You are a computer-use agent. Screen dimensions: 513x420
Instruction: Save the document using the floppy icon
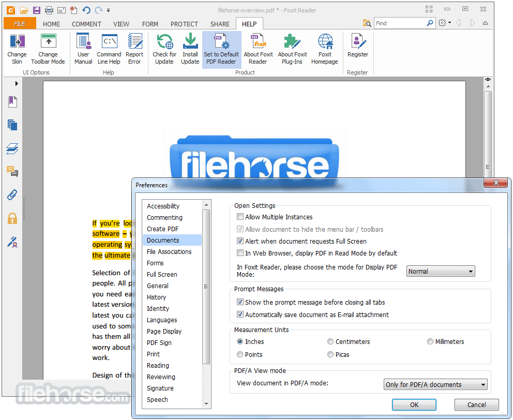[x=37, y=10]
